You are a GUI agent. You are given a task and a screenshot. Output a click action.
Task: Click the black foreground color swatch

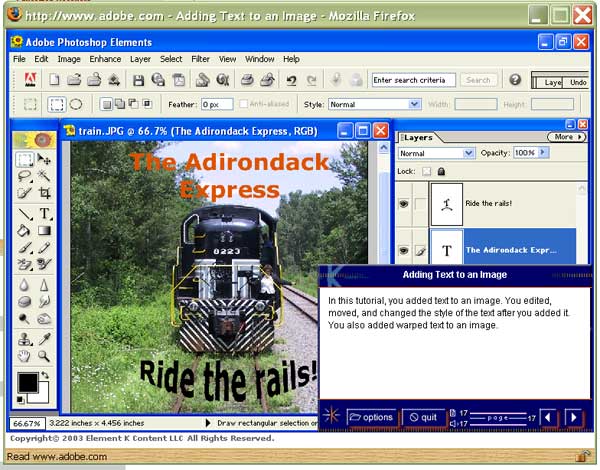click(28, 382)
